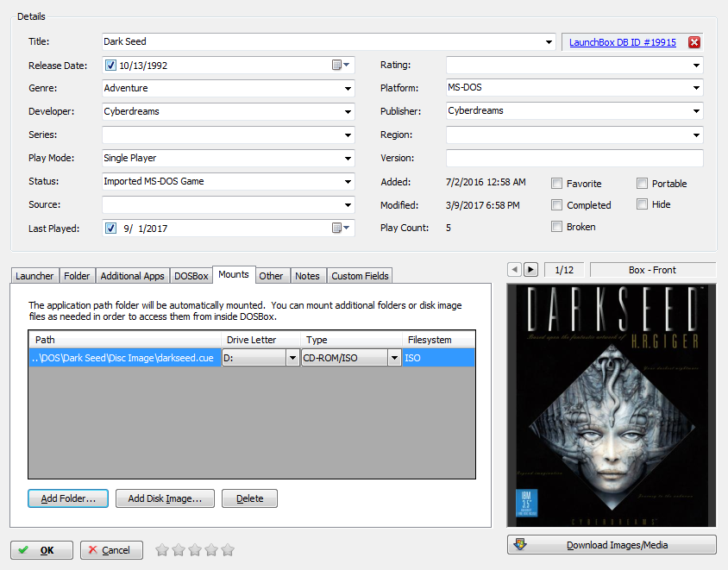Expand the Genre dropdown

(x=348, y=88)
